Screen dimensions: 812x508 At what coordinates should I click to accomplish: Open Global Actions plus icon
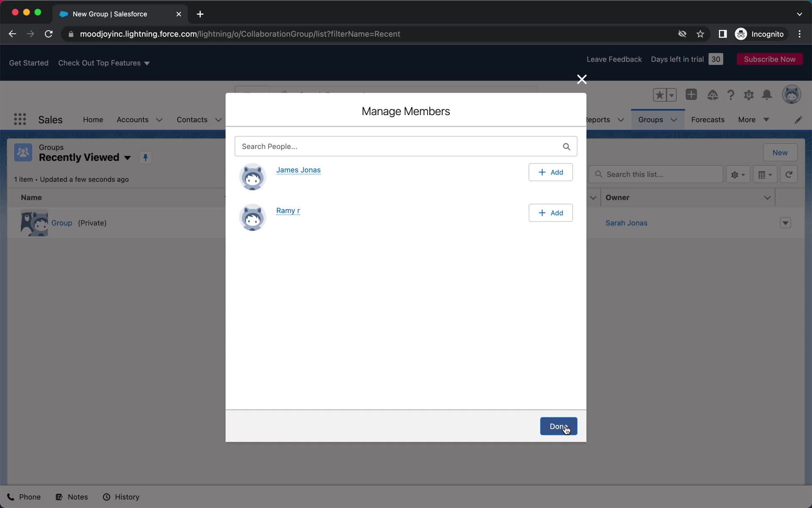(691, 94)
